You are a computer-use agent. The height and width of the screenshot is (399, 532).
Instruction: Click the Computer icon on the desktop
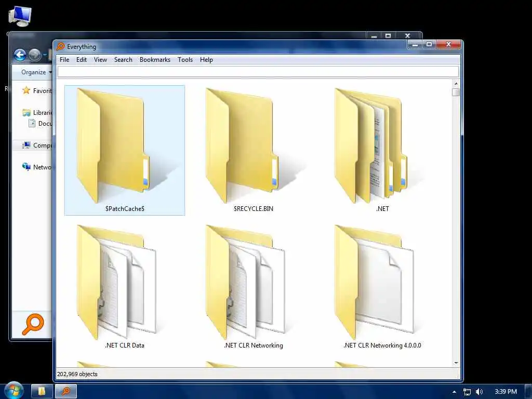pyautogui.click(x=20, y=16)
